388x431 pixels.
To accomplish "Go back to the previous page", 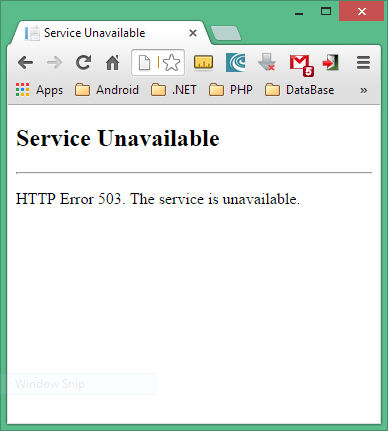I will coord(25,62).
